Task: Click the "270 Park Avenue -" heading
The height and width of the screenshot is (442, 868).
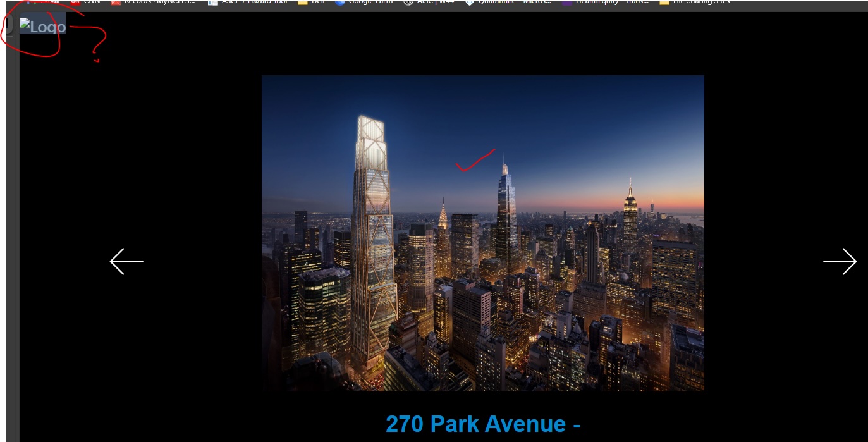Action: (483, 424)
